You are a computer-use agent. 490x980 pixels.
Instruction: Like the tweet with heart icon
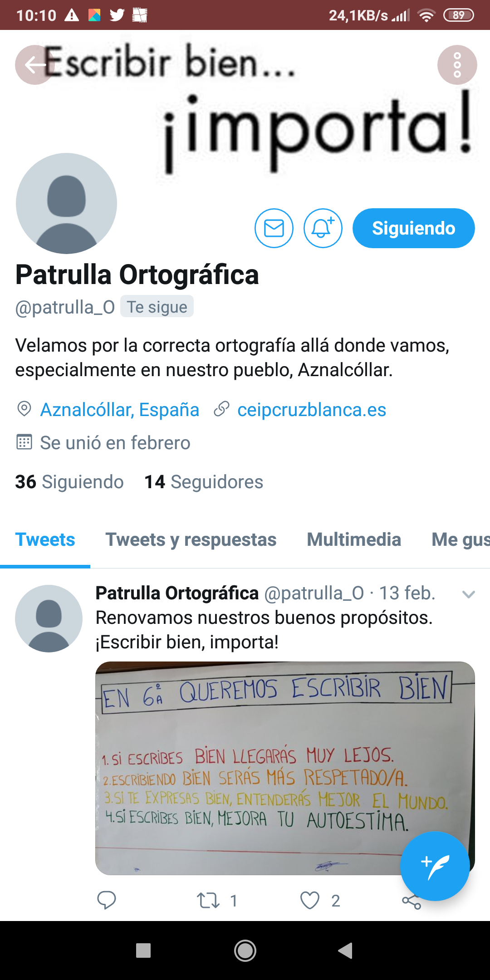[310, 900]
